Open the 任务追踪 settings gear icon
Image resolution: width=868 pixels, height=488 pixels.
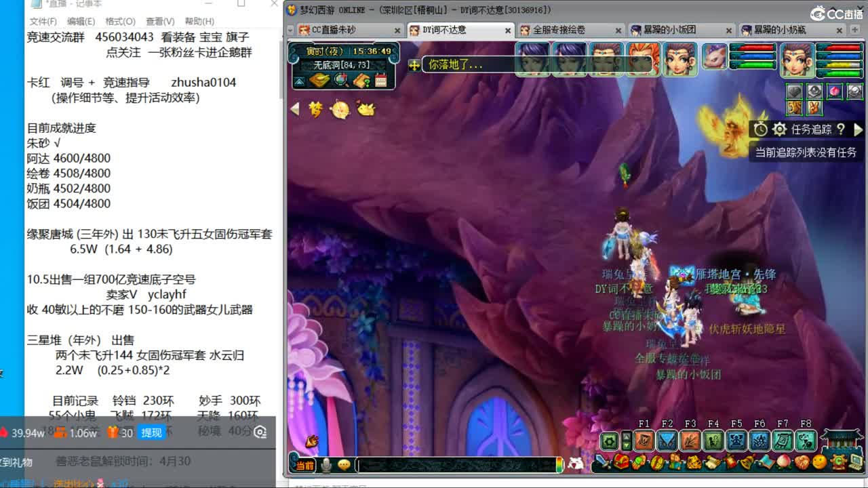778,129
